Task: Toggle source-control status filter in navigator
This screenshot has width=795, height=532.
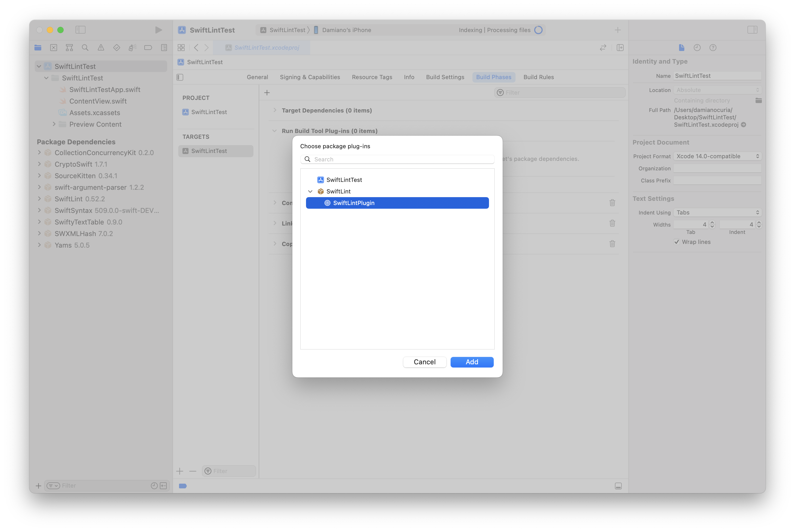Action: [x=164, y=485]
